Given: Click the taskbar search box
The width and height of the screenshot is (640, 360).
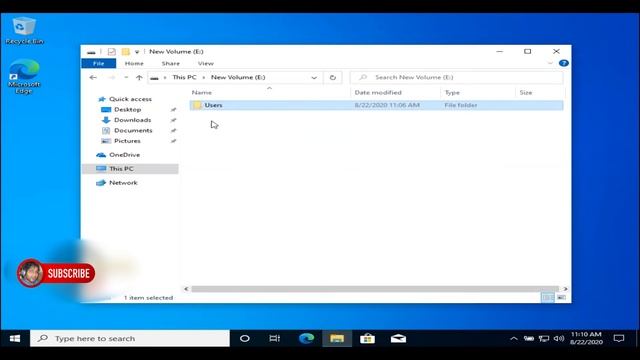Looking at the screenshot, I should 130,339.
